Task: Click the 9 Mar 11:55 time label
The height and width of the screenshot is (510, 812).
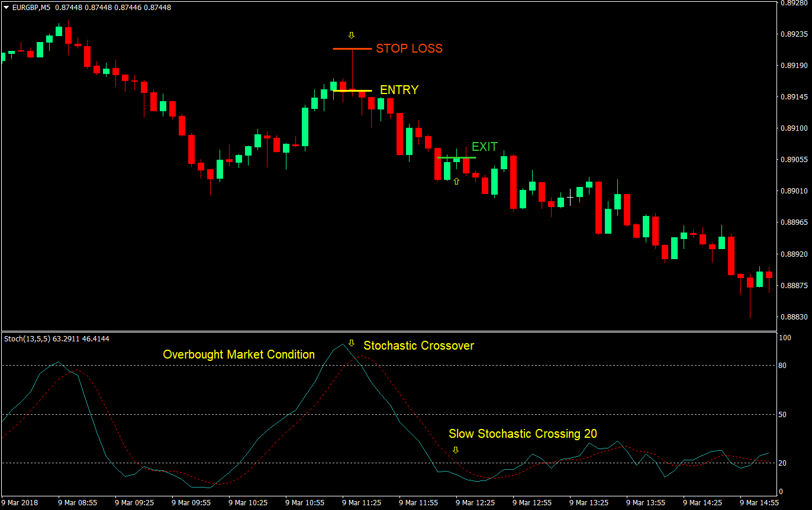Action: coord(418,502)
